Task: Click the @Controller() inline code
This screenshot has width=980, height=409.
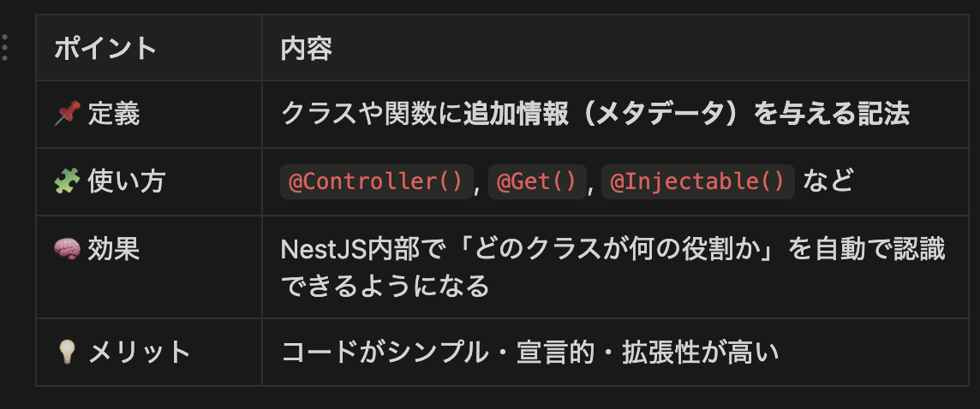Action: coord(377,182)
